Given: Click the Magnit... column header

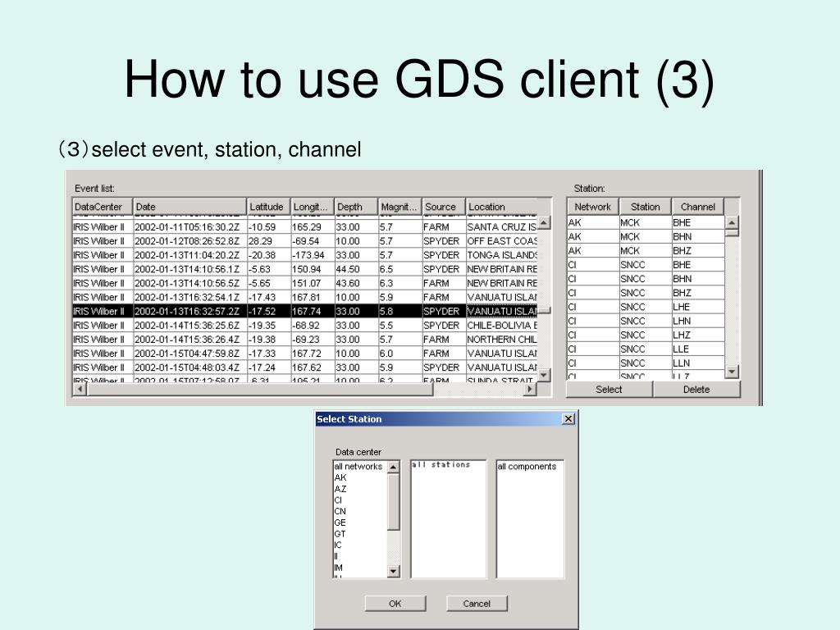Looking at the screenshot, I should (400, 207).
